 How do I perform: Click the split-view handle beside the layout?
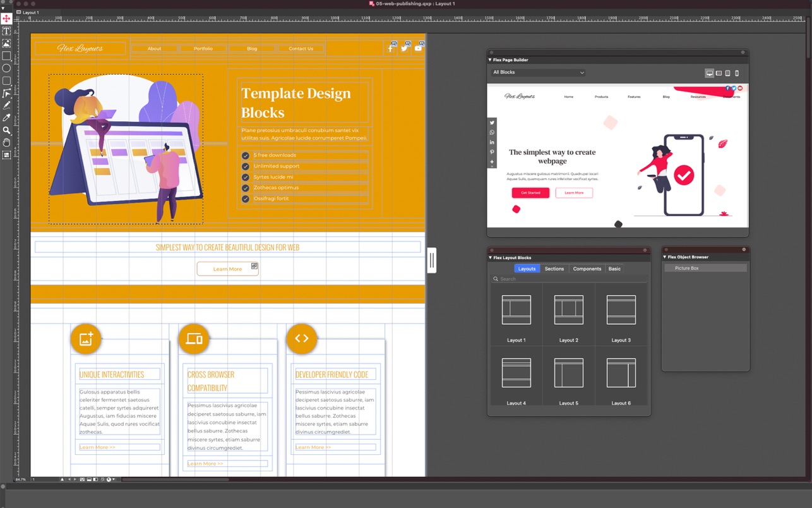pyautogui.click(x=432, y=260)
